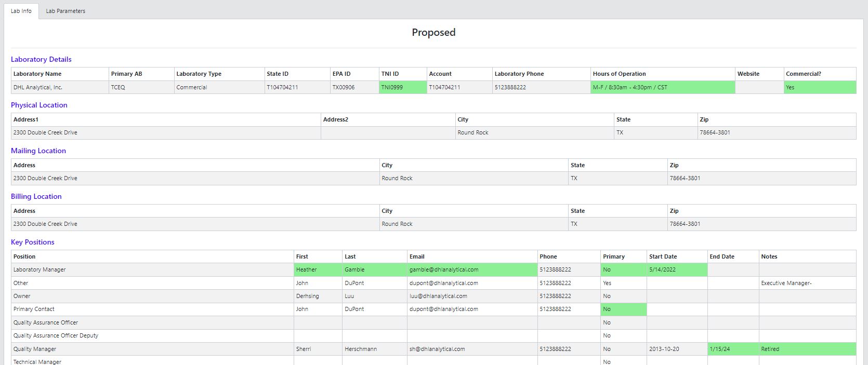
Task: Click the Laboratory Manager position row
Action: (433, 269)
